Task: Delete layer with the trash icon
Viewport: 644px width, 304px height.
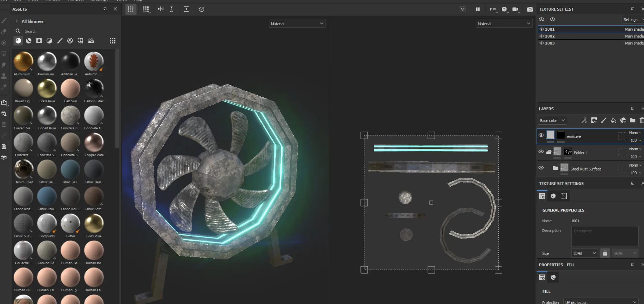Action: pos(642,120)
